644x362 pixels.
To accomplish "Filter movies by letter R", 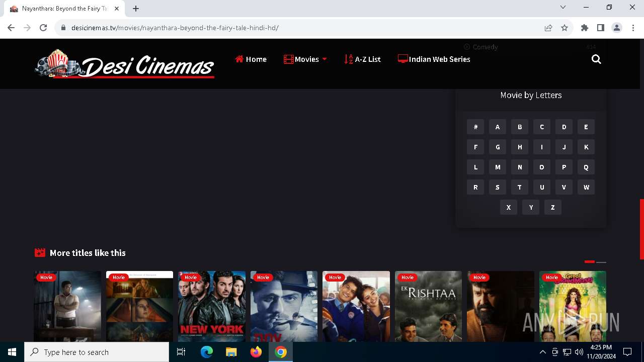I will (x=475, y=188).
